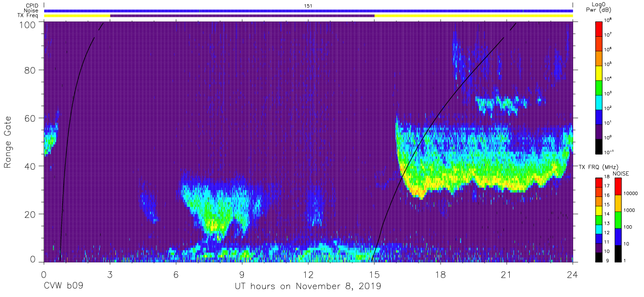The height and width of the screenshot is (297, 644).
Task: Click x-axis tick label '6'
Action: click(176, 274)
